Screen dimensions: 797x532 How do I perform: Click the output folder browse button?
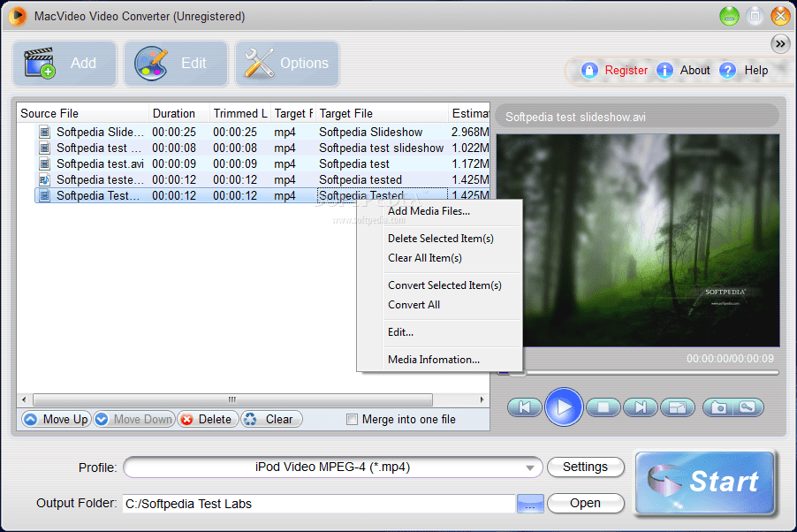point(529,503)
